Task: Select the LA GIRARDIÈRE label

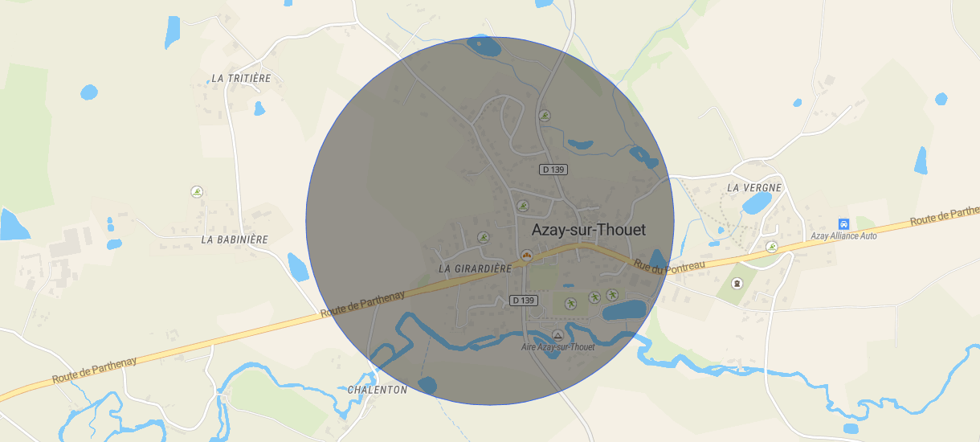Action: [476, 268]
